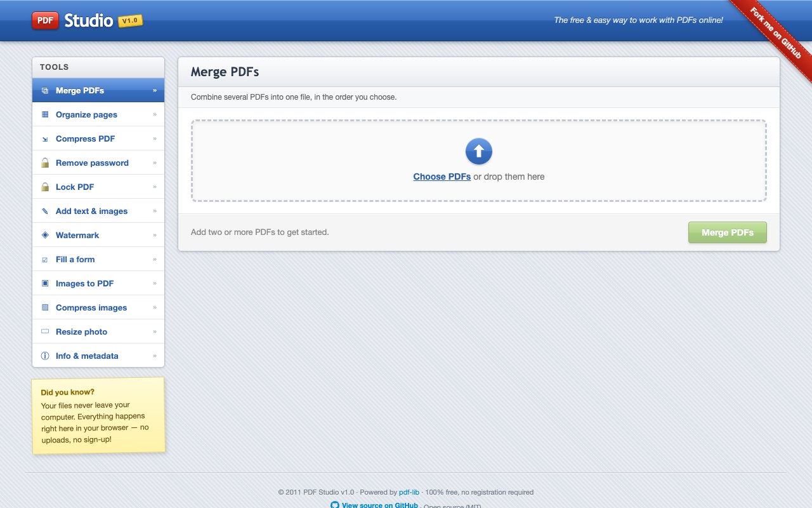The image size is (812, 508).
Task: Click the Info & metadata info icon
Action: 45,356
